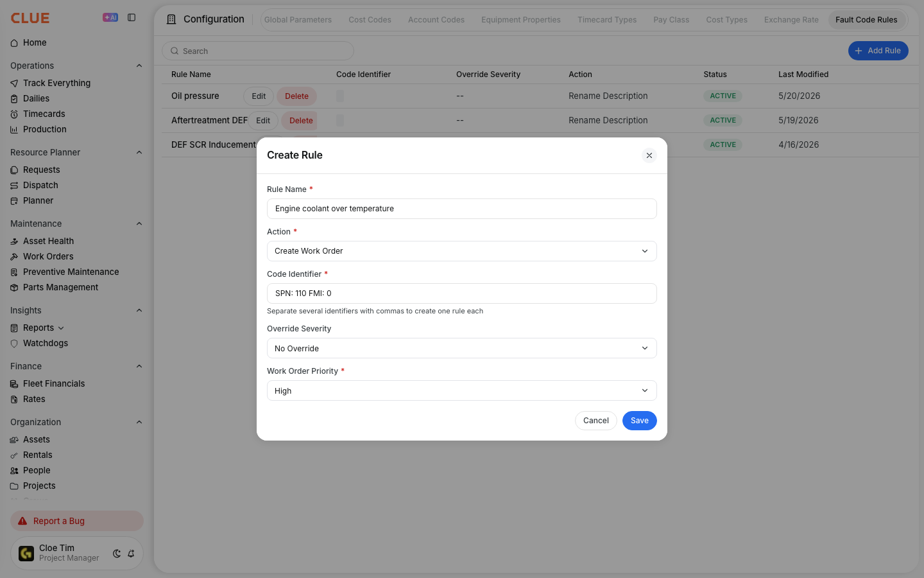The height and width of the screenshot is (578, 924).
Task: Open Asset Health page
Action: 48,241
